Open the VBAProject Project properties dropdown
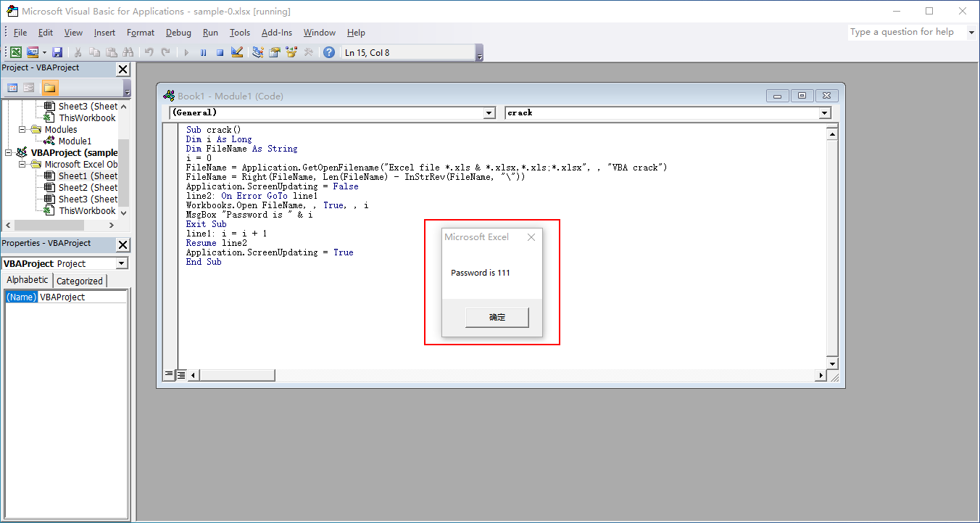The width and height of the screenshot is (980, 523). (122, 263)
